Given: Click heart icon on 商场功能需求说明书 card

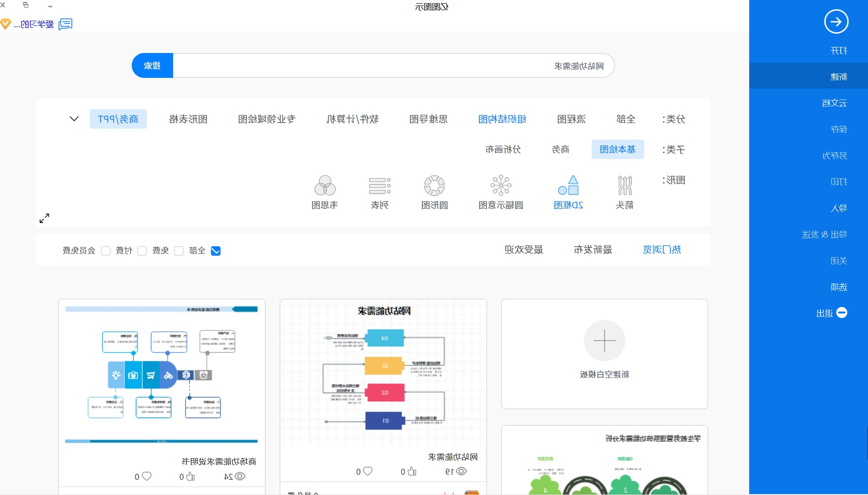Looking at the screenshot, I should 146,476.
